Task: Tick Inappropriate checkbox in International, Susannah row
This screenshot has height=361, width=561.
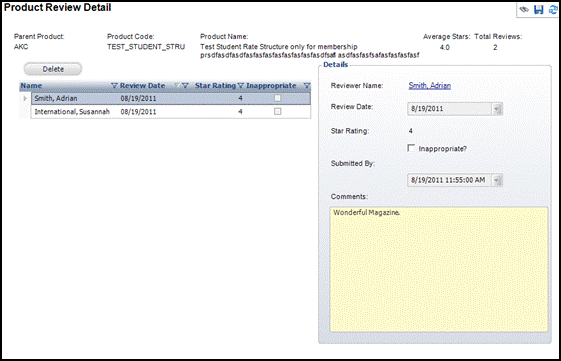Action: [x=277, y=112]
